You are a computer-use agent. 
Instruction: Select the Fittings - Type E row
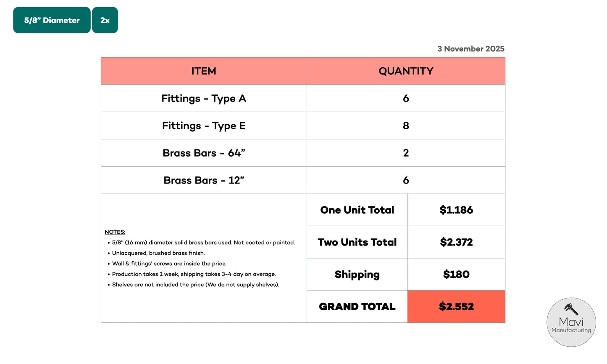[x=204, y=126]
